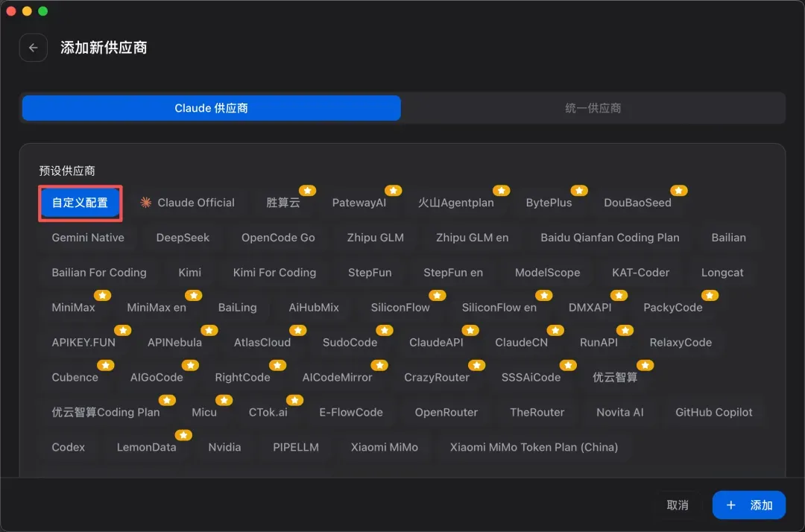Click the star badge on APINebula
The height and width of the screenshot is (532, 805).
click(x=209, y=330)
